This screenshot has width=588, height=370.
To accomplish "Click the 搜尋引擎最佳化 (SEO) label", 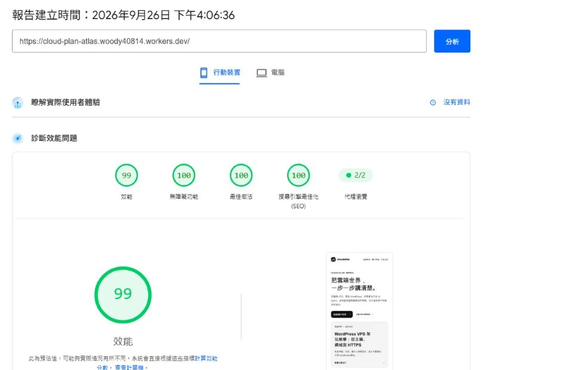I will click(x=298, y=201).
